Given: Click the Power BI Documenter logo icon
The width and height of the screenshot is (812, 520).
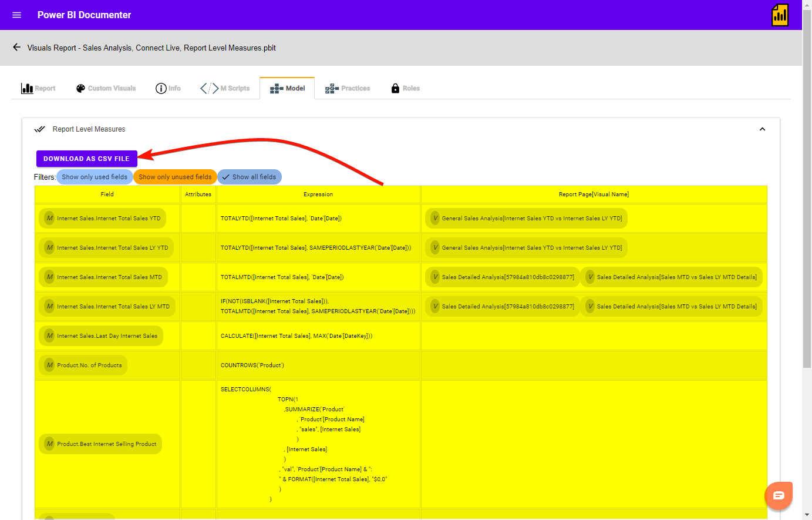Looking at the screenshot, I should 780,15.
